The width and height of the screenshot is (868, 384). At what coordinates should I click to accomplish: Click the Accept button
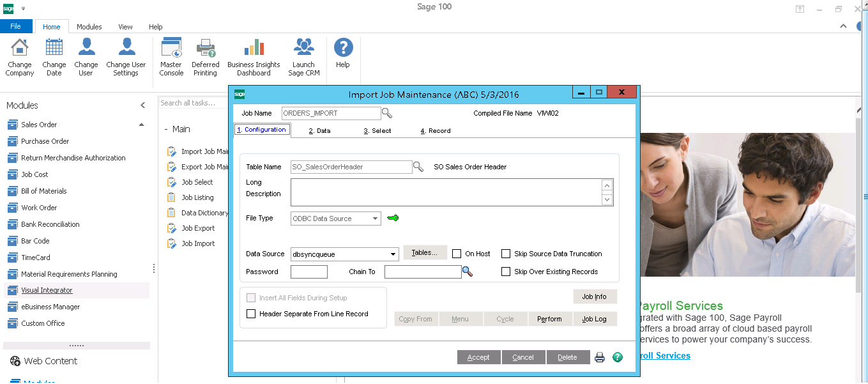pyautogui.click(x=478, y=357)
